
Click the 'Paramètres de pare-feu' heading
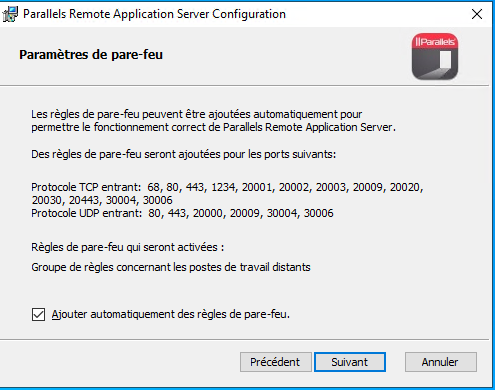pyautogui.click(x=91, y=55)
